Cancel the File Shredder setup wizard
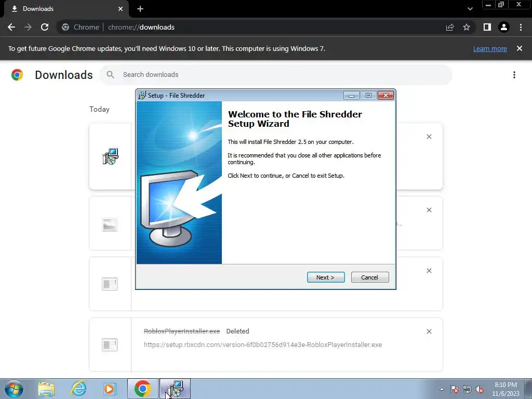 point(370,277)
